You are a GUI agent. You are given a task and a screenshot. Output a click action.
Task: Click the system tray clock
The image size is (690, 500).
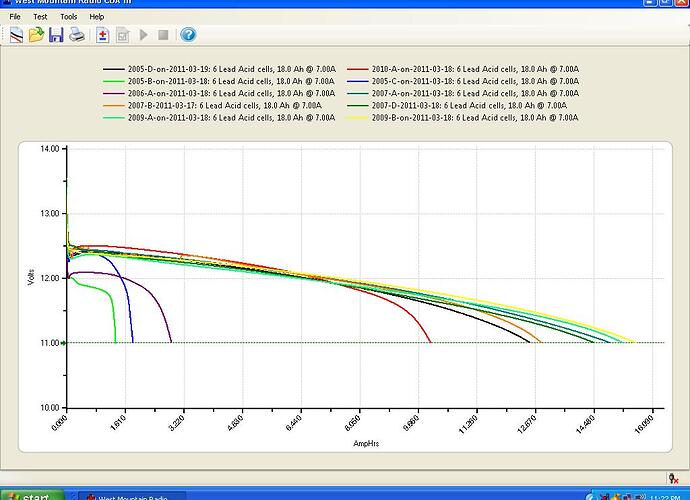[x=665, y=497]
